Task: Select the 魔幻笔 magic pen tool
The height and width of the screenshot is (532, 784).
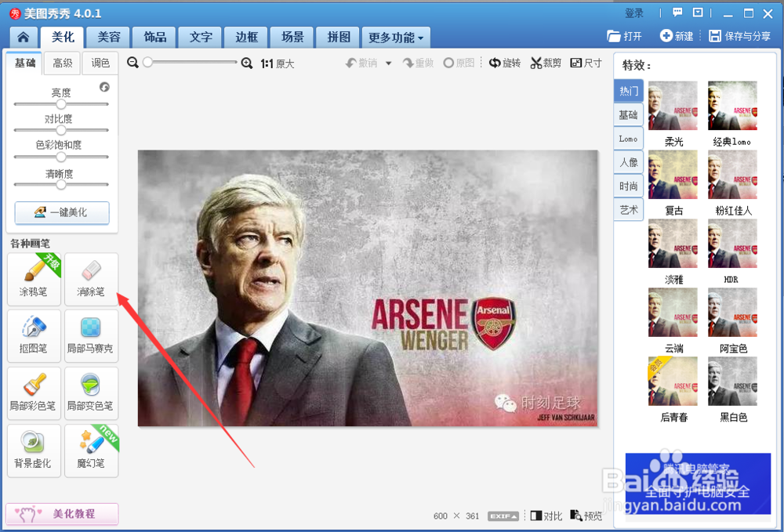Action: coord(91,451)
